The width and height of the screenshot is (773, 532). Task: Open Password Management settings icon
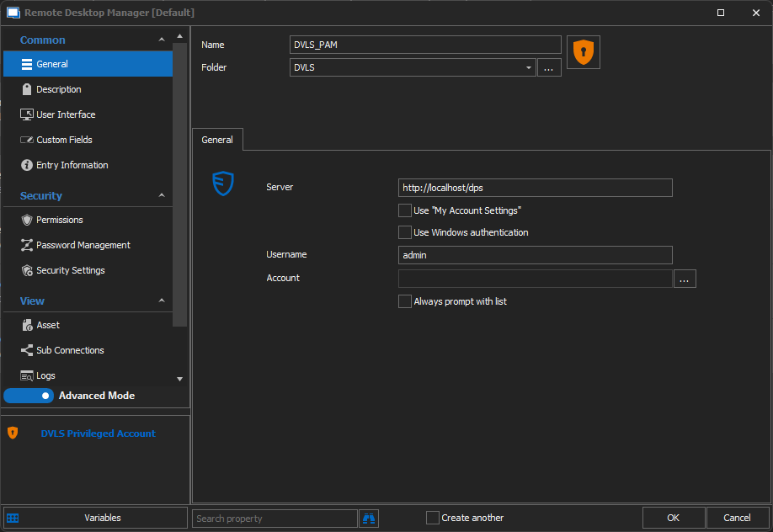pyautogui.click(x=27, y=245)
